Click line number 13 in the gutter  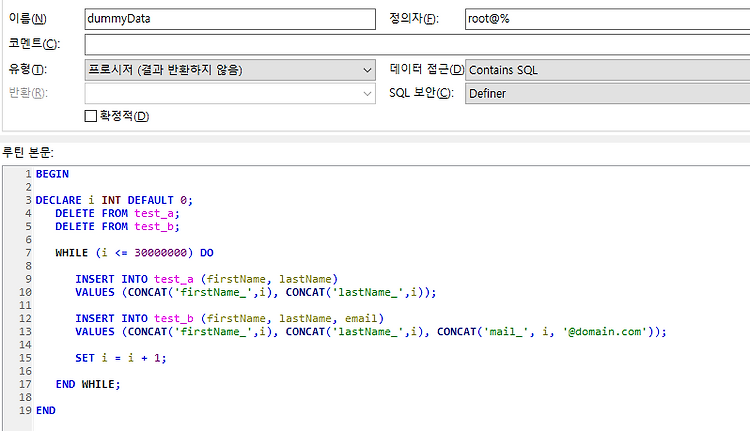(25, 332)
